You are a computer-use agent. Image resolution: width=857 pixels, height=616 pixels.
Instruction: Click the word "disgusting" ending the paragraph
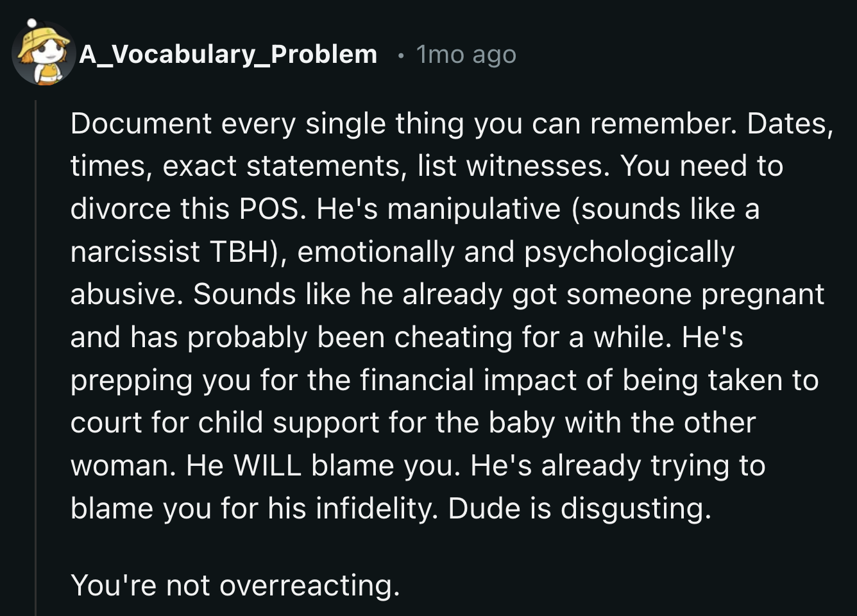tap(632, 508)
